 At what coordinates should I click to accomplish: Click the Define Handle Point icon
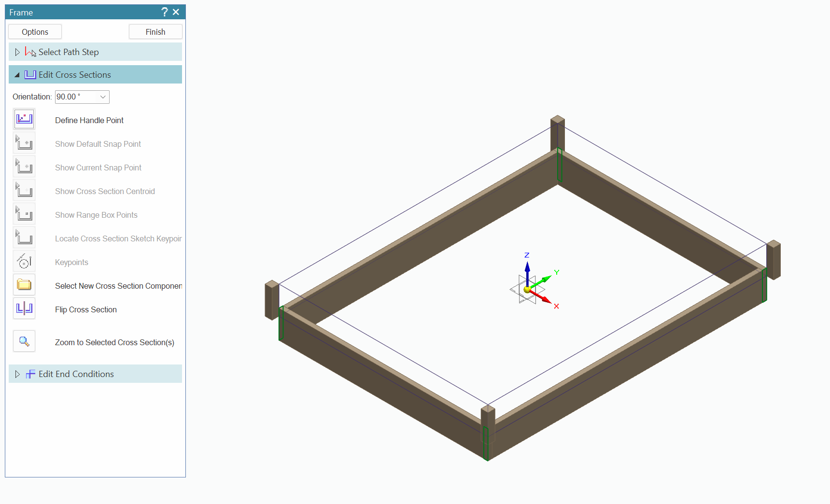pyautogui.click(x=24, y=119)
